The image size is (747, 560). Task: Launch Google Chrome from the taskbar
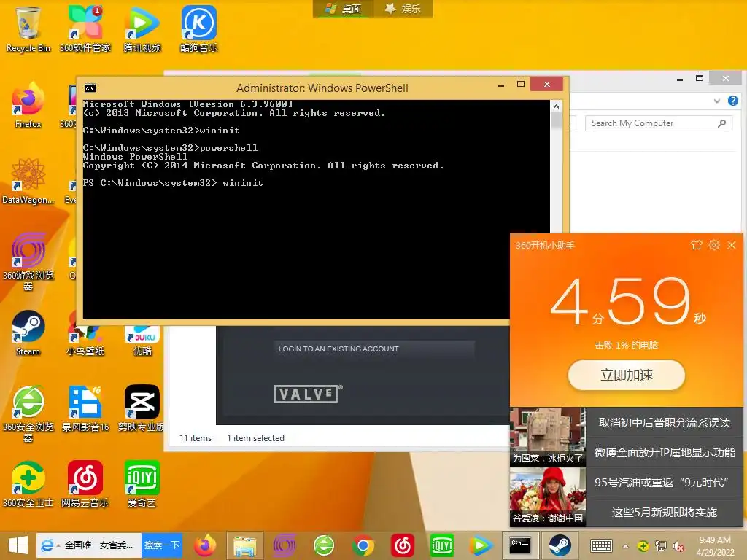point(363,545)
